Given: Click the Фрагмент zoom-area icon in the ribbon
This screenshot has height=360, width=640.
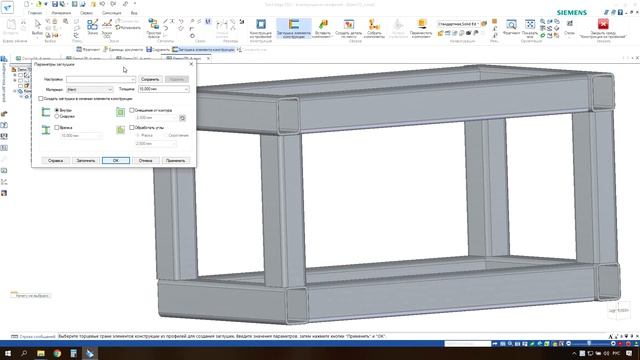Looking at the screenshot, I should (x=511, y=27).
